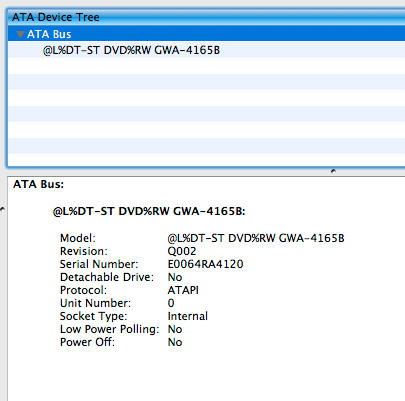The height and width of the screenshot is (401, 405).
Task: Click the bold '@L%DT-ST DVD%RW GWA-4165B:' heading
Action: coord(149,211)
